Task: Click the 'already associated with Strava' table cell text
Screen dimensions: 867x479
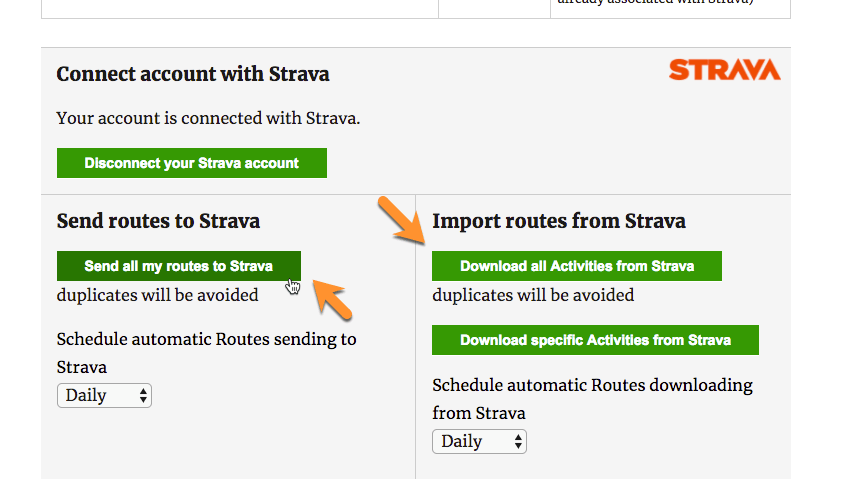Action: (670, 4)
